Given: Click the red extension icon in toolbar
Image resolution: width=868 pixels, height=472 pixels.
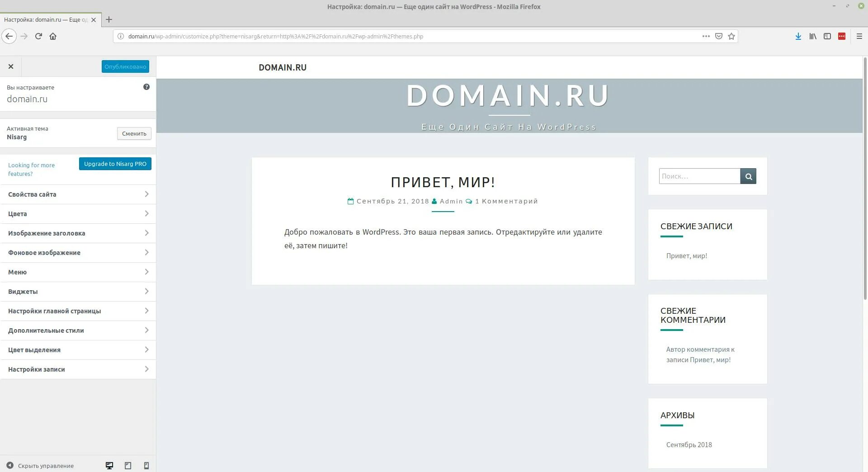Looking at the screenshot, I should (842, 36).
